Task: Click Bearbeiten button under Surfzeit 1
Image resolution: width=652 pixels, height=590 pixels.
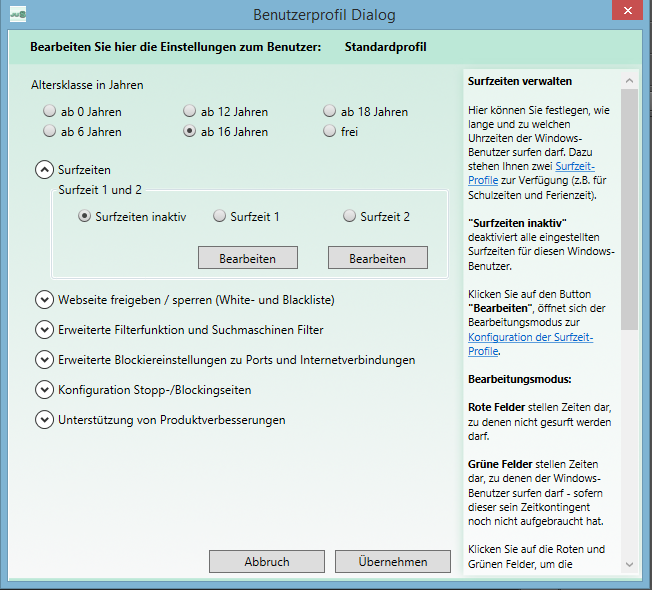Action: pyautogui.click(x=247, y=258)
